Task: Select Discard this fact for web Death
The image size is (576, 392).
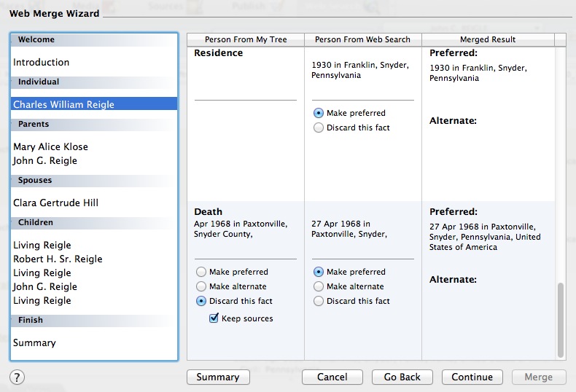Action: 319,302
